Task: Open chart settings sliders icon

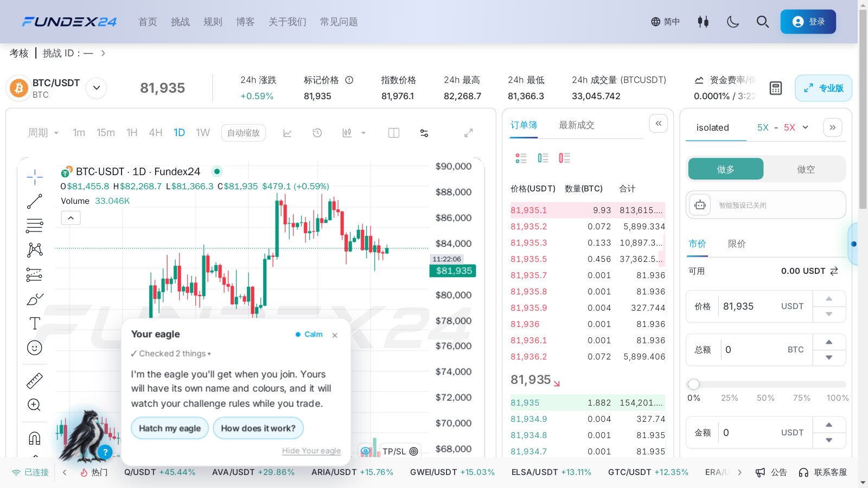Action: pos(424,133)
